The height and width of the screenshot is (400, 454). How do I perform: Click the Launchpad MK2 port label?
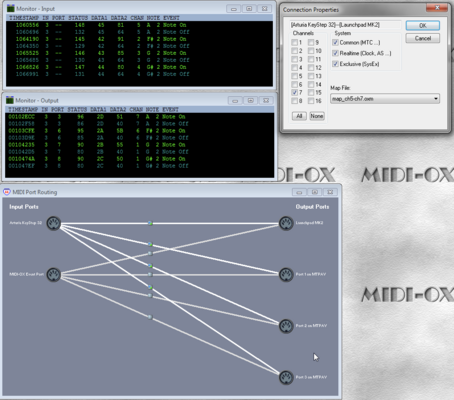click(x=309, y=223)
